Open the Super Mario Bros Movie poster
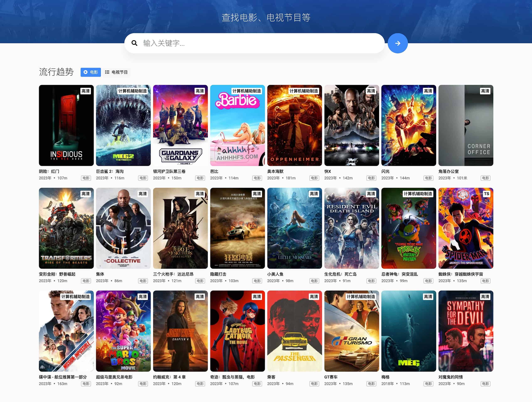Image resolution: width=532 pixels, height=402 pixels. pyautogui.click(x=123, y=331)
